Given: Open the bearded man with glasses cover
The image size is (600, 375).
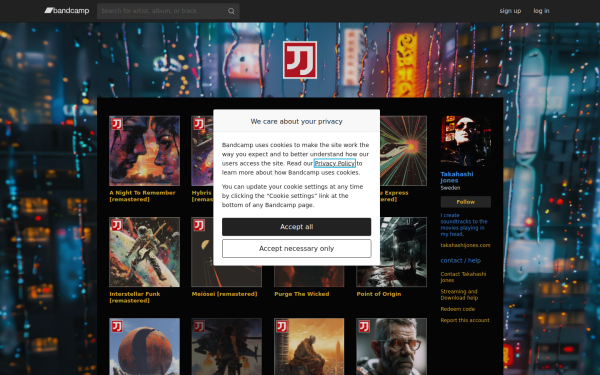Looking at the screenshot, I should point(391,347).
